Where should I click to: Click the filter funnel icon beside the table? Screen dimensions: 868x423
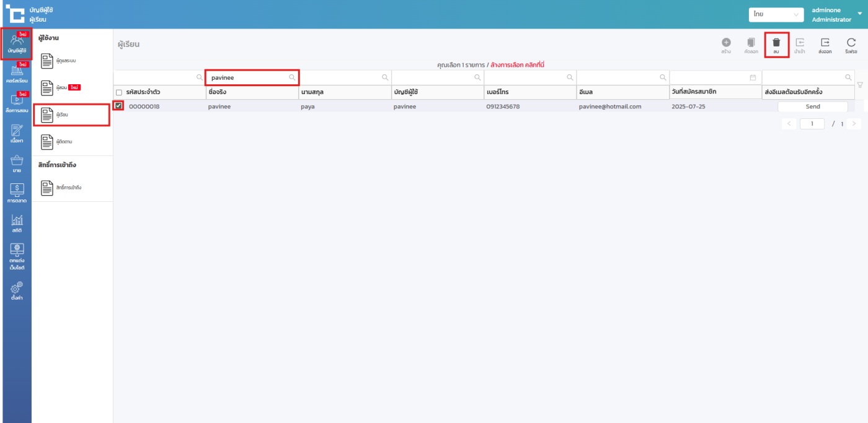[859, 85]
